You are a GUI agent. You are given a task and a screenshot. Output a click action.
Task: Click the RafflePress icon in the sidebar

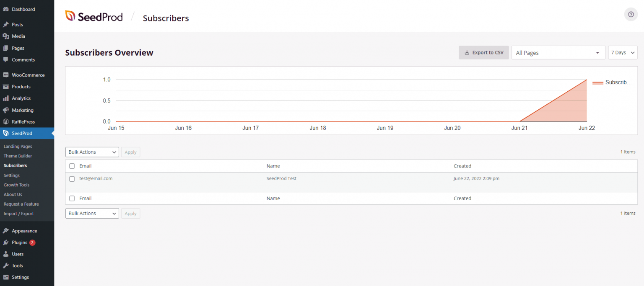pos(6,121)
